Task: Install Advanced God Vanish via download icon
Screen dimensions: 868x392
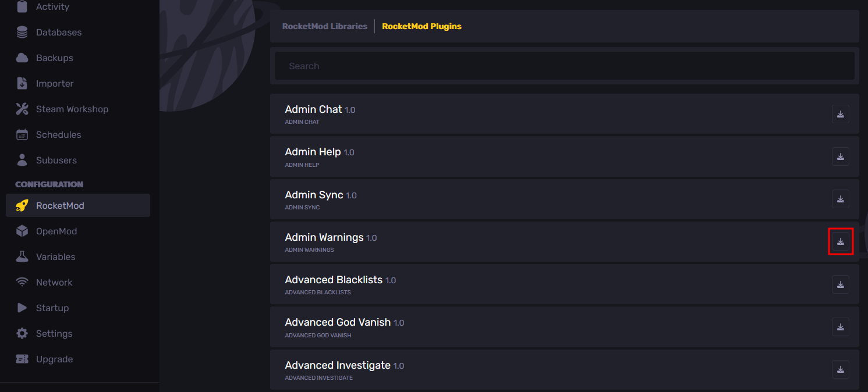Action: pos(840,327)
